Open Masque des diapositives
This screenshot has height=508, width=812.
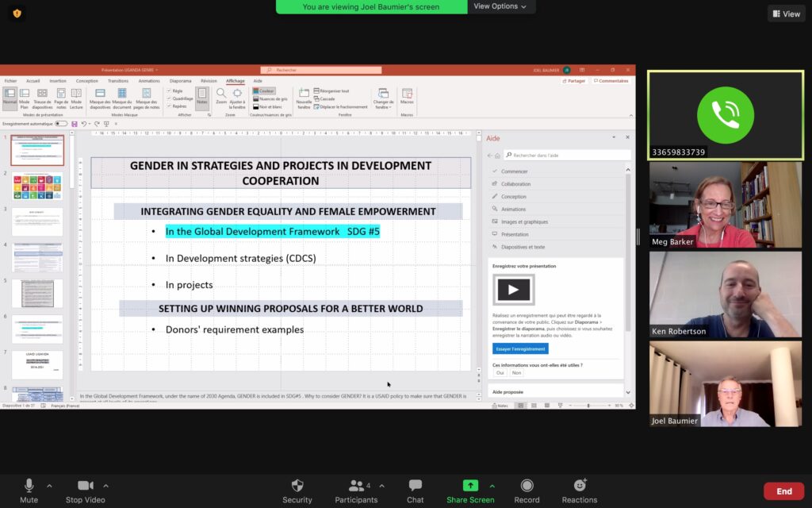pos(100,98)
